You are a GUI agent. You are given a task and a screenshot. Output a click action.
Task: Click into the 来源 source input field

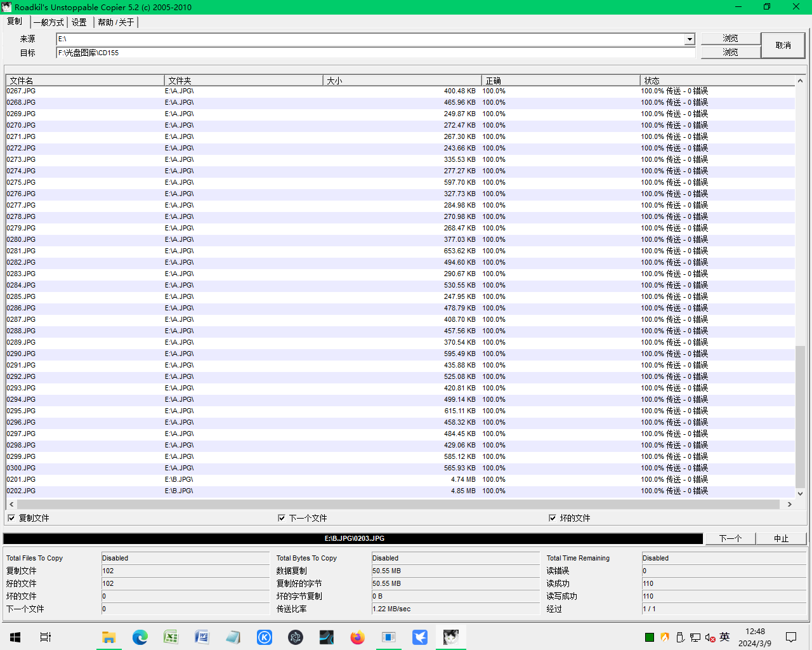click(371, 39)
